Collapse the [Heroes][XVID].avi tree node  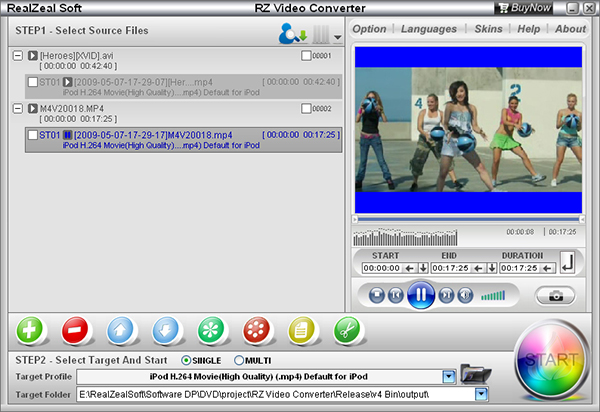18,55
